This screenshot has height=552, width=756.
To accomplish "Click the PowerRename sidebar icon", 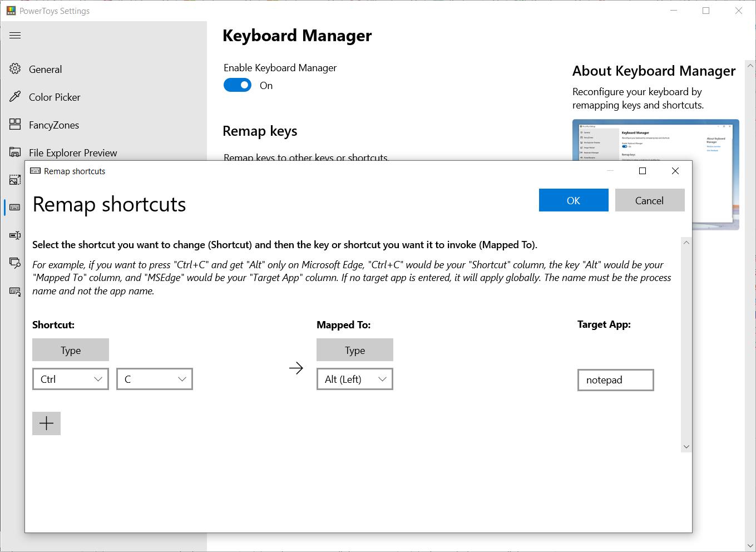I will click(x=15, y=235).
